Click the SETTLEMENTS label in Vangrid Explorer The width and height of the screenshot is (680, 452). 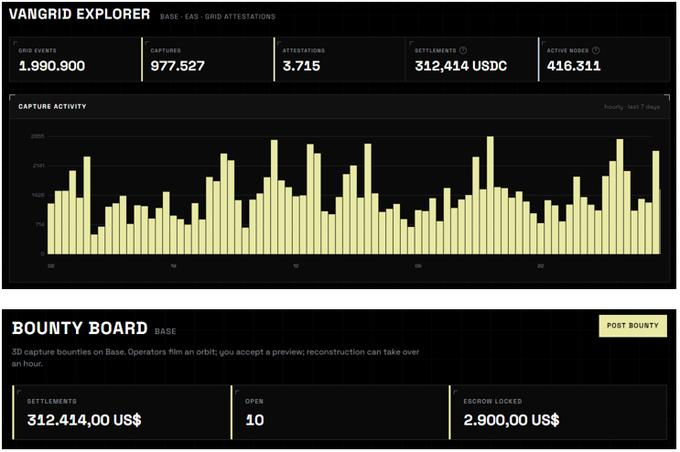[x=435, y=51]
